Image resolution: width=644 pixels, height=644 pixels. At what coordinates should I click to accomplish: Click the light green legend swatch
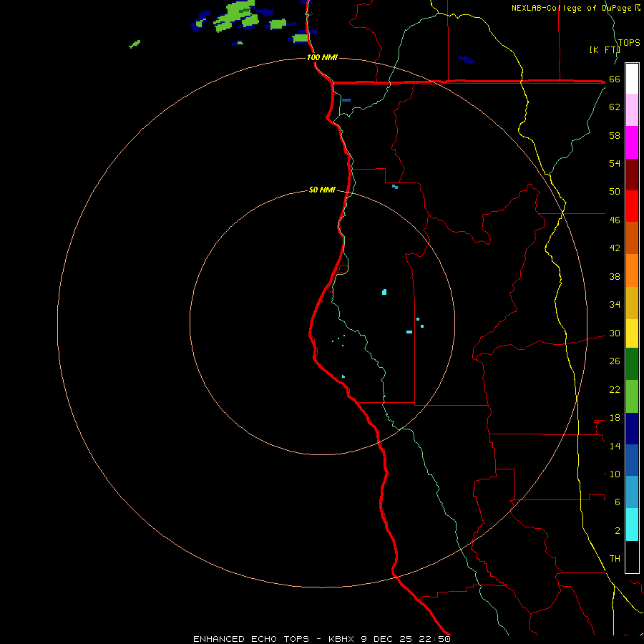pyautogui.click(x=632, y=396)
